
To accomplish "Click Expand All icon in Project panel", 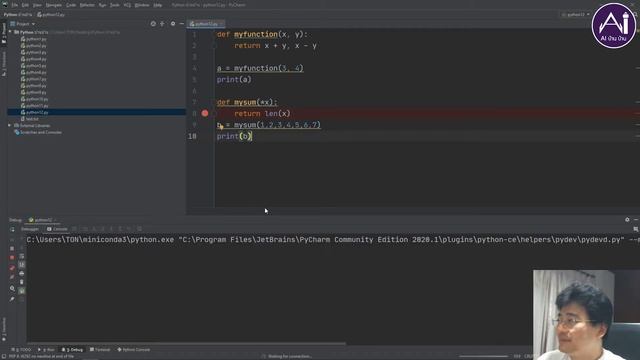I will [x=162, y=24].
